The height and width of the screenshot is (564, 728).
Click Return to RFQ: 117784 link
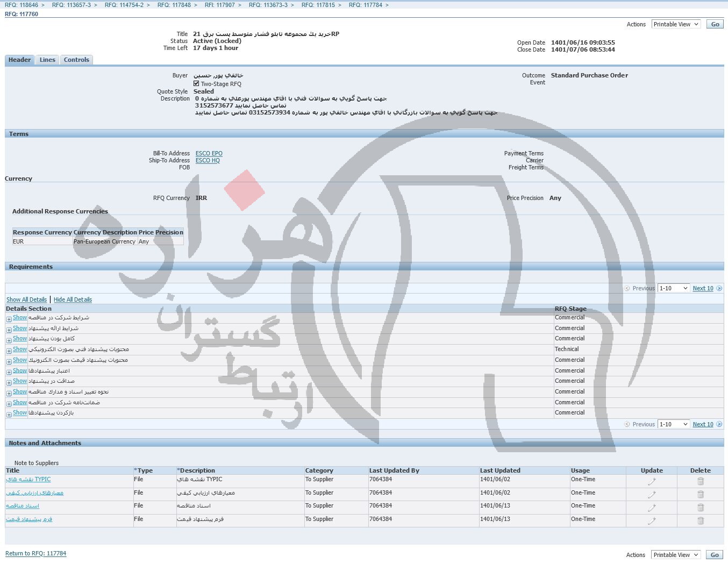[x=36, y=554]
